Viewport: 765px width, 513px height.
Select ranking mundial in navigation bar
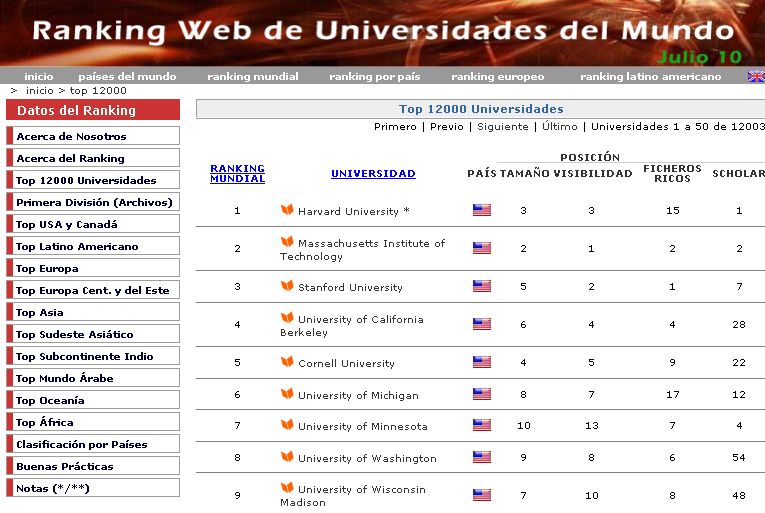[253, 77]
